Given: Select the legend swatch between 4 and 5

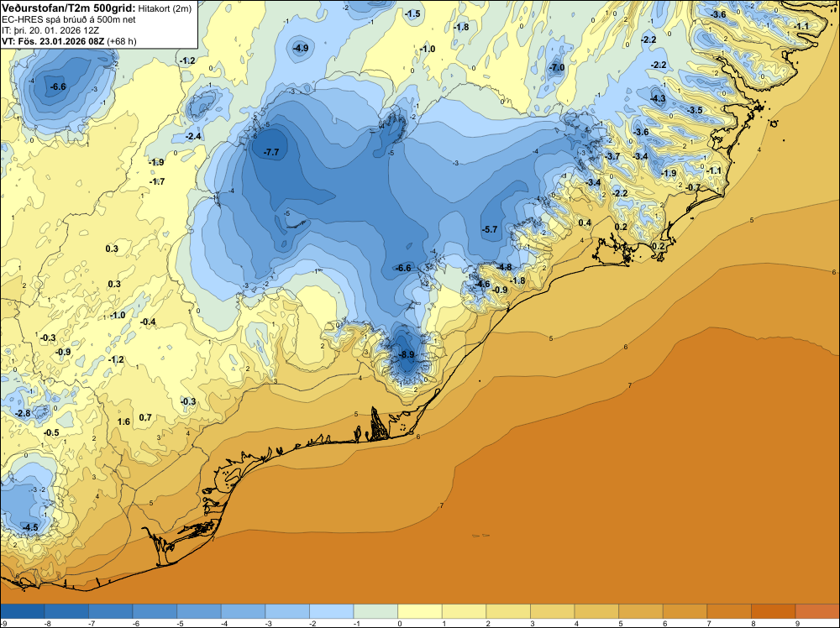Looking at the screenshot, I should point(596,611).
